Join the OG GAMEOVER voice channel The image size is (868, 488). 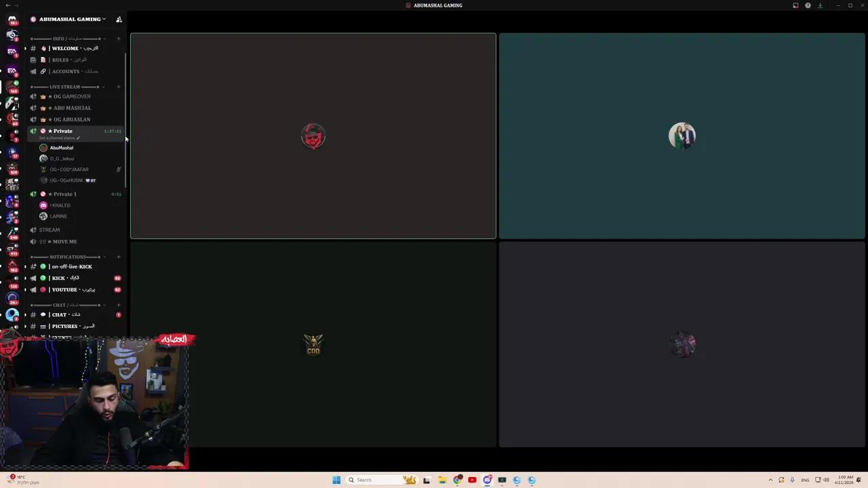point(75,96)
